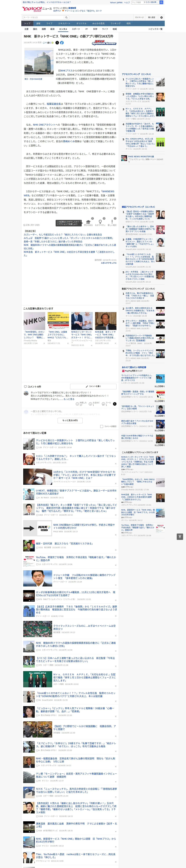Open the スポニチアネックス source link under article
This screenshot has width=186, height=868.
click(109, 263)
